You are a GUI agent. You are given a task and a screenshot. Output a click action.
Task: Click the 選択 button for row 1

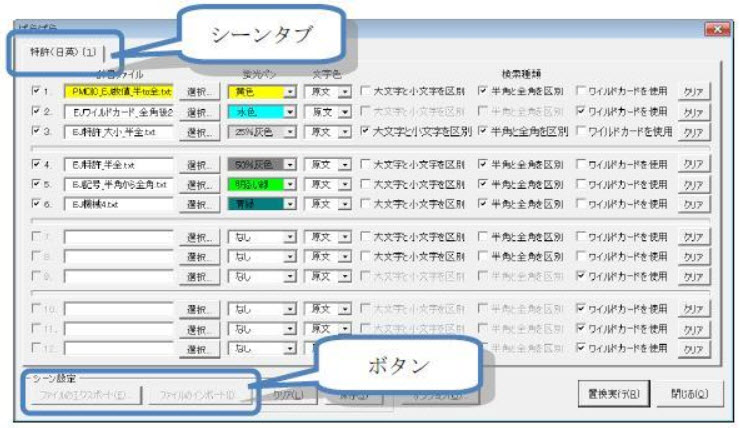click(x=200, y=92)
